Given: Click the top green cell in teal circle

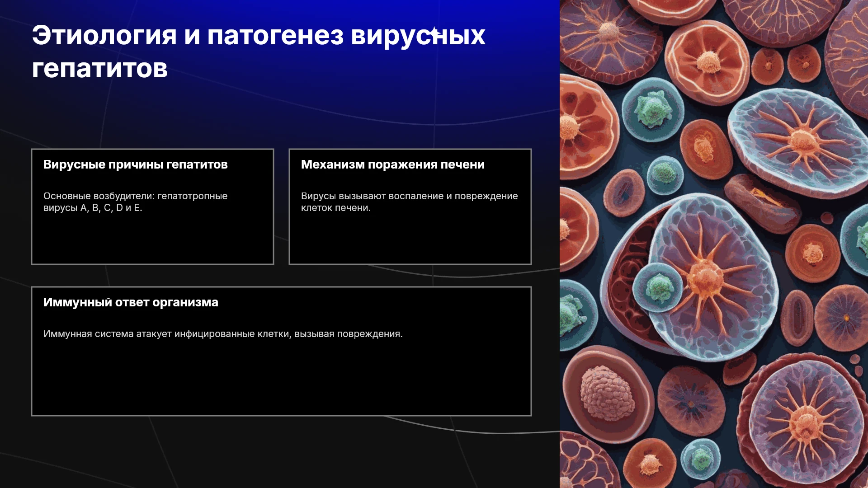Looking at the screenshot, I should click(653, 108).
